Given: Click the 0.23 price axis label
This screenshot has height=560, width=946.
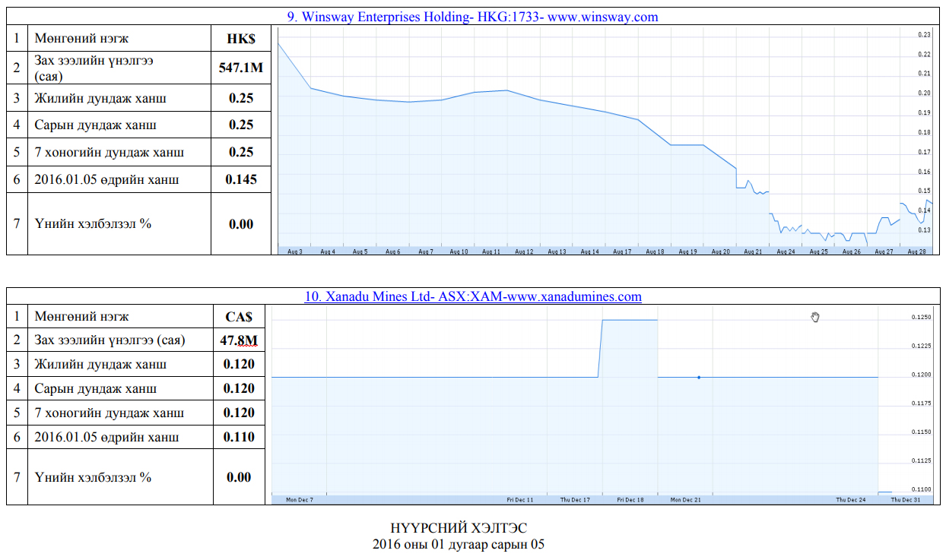Looking at the screenshot, I should pyautogui.click(x=925, y=35).
